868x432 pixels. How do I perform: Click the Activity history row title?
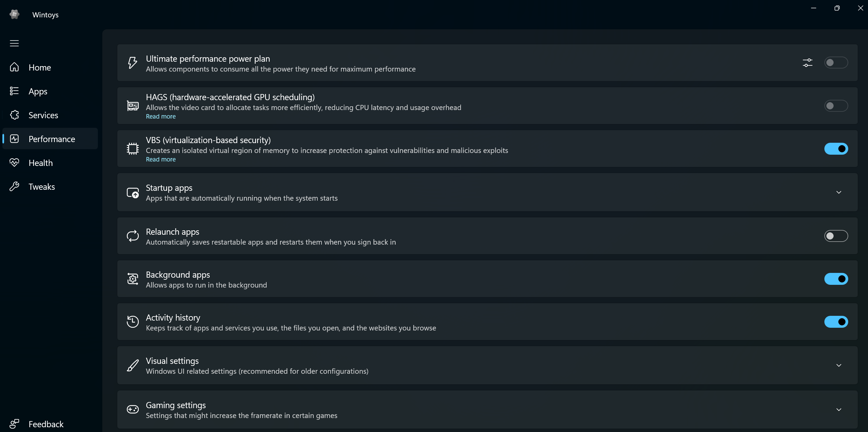click(x=173, y=318)
